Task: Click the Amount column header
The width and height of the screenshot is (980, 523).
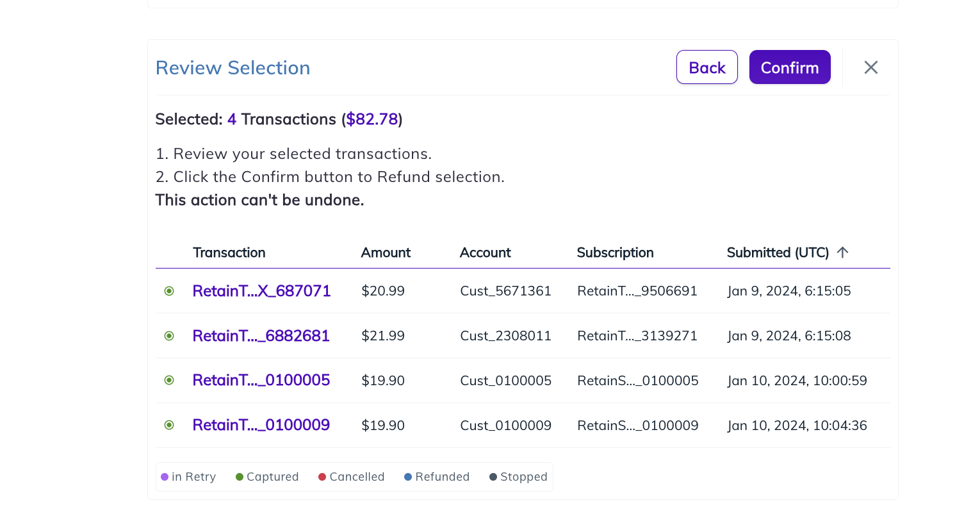Action: [386, 253]
